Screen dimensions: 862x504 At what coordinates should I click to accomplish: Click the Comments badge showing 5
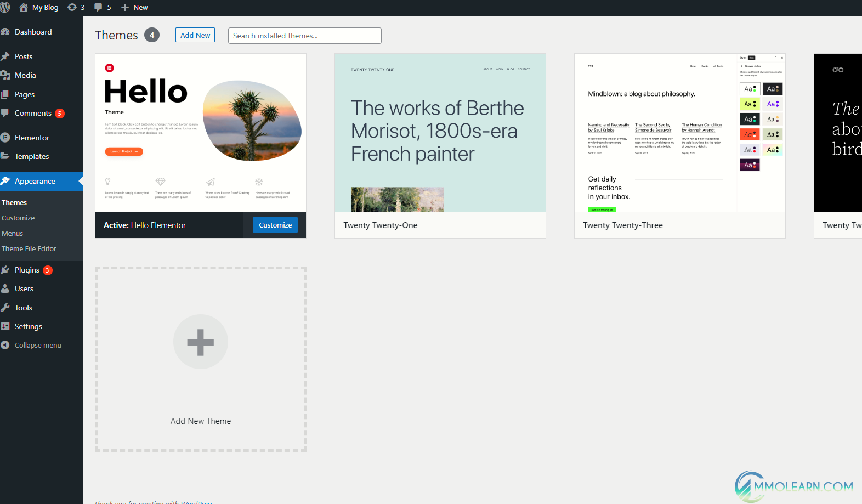point(60,114)
